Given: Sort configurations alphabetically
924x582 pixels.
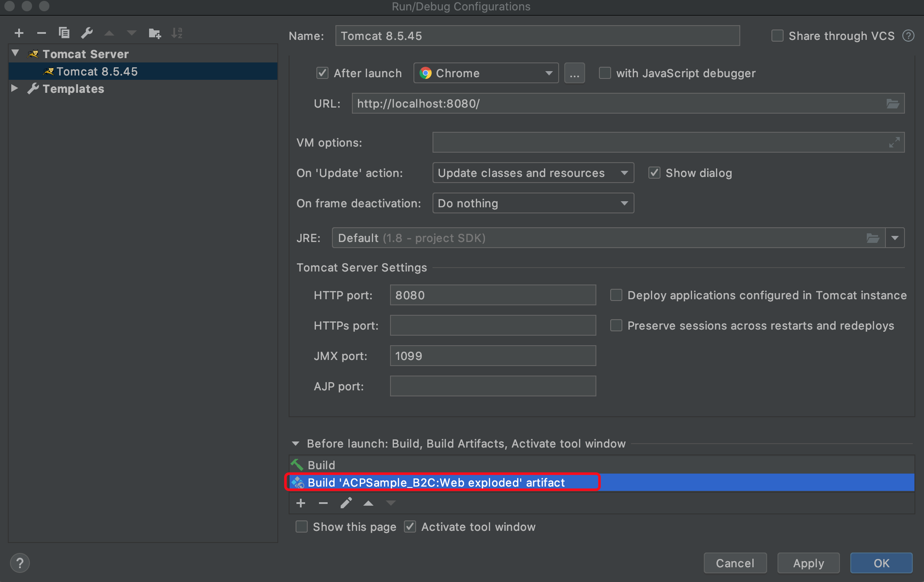Looking at the screenshot, I should tap(177, 33).
